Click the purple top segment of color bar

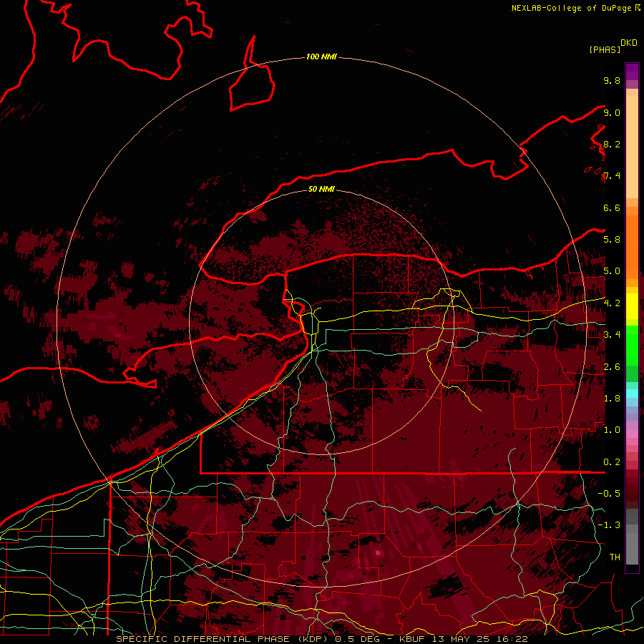coord(632,72)
